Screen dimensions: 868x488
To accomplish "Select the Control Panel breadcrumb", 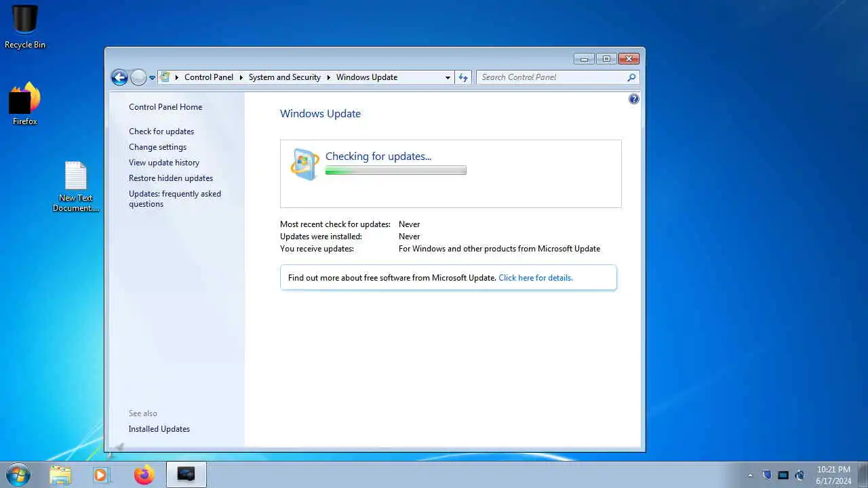I will pyautogui.click(x=209, y=77).
